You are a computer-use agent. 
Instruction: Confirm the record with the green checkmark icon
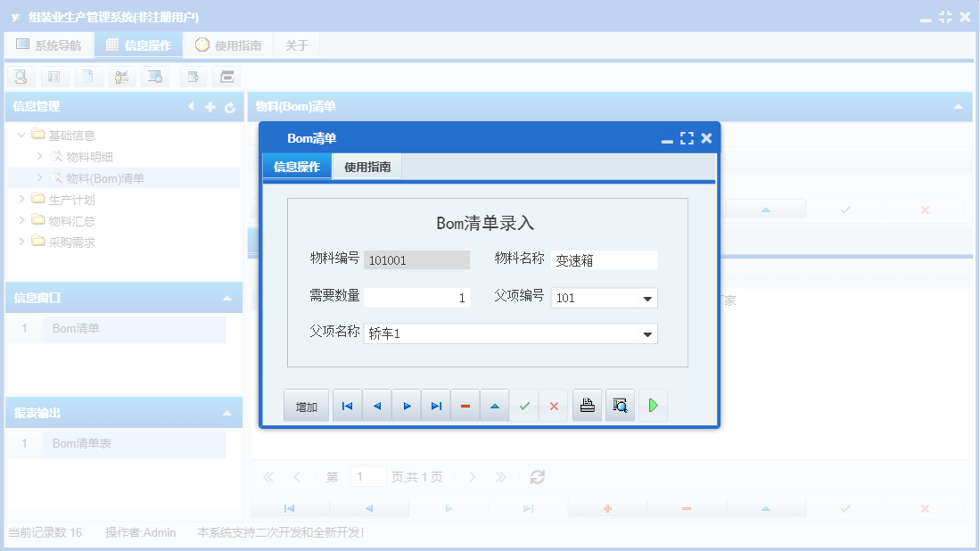524,405
